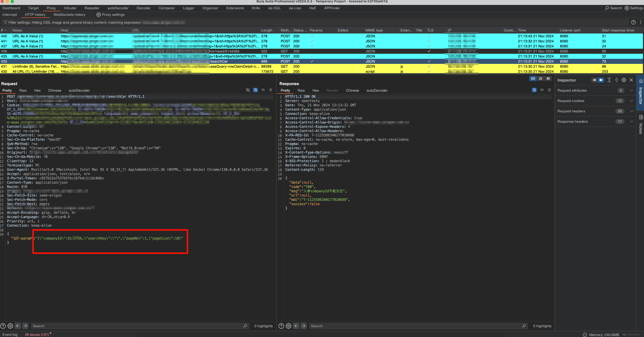Open Request search settings gear

click(x=10, y=326)
